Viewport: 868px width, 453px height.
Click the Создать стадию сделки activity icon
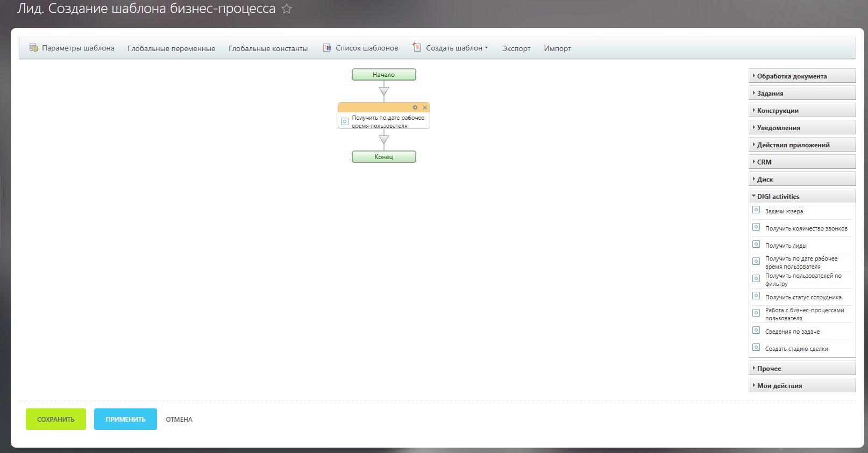[756, 348]
